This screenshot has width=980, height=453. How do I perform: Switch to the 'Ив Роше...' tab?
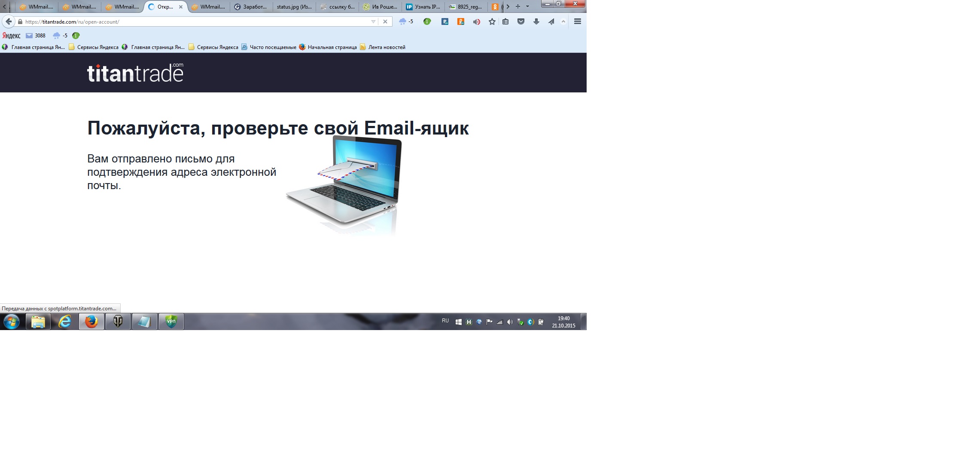pyautogui.click(x=381, y=7)
